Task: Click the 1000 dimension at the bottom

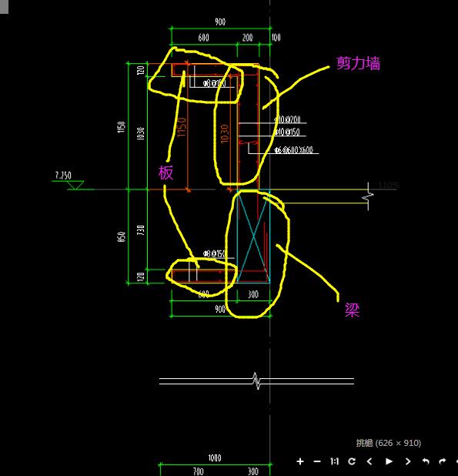Action: point(215,458)
